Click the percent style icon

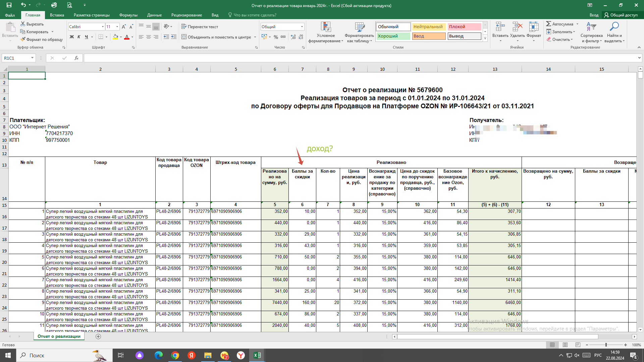(276, 37)
